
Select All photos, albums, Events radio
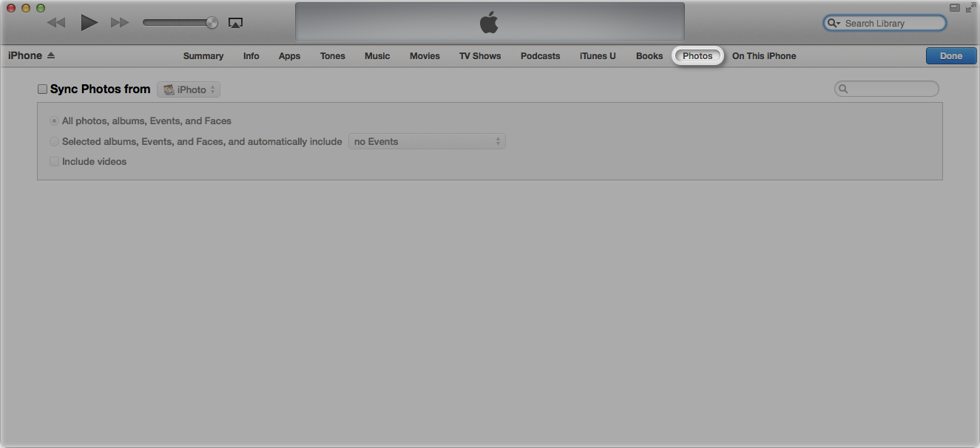pos(54,121)
